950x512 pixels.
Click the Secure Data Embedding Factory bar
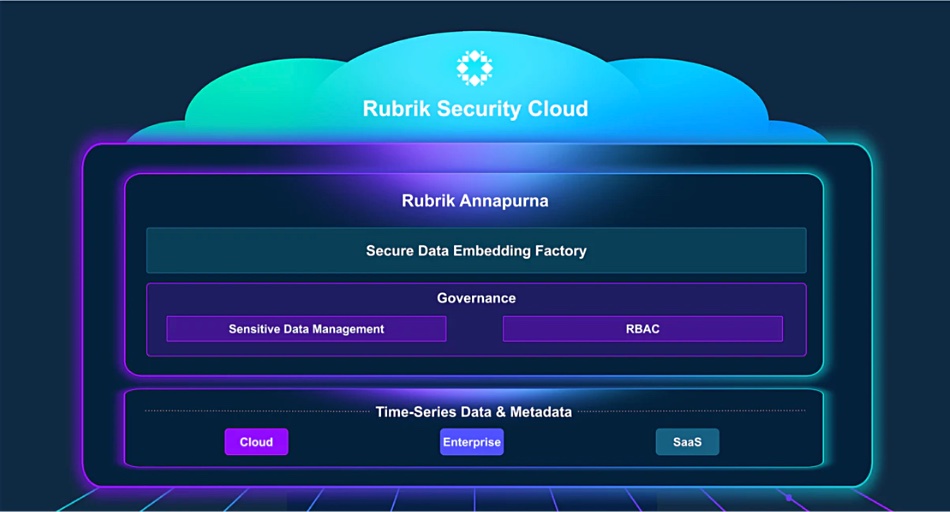click(x=476, y=250)
